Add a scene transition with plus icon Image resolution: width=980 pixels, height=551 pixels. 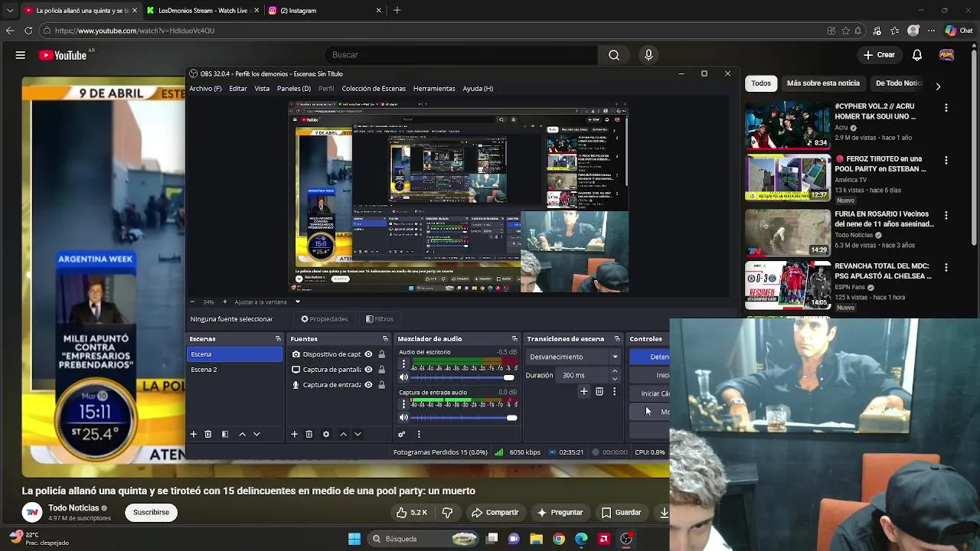pos(583,391)
